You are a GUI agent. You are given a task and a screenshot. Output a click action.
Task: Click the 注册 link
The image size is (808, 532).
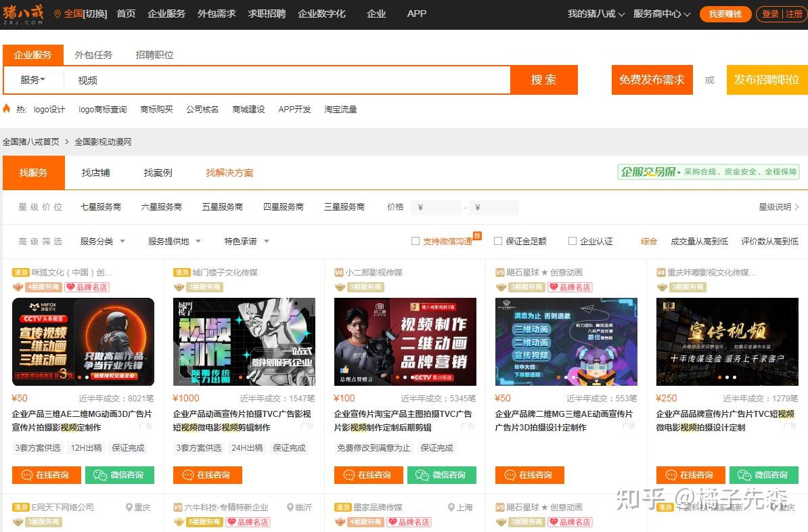click(794, 14)
